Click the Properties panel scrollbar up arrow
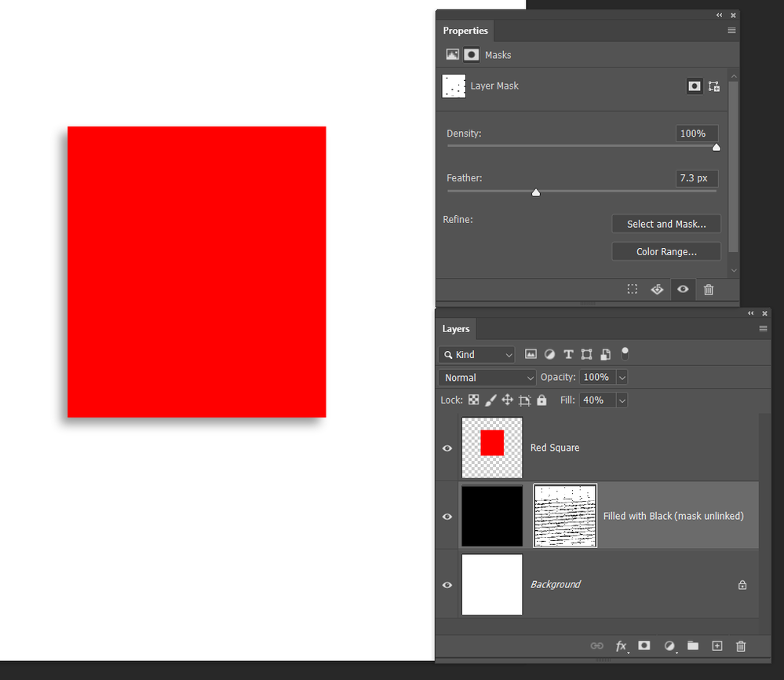Screen dimensions: 784x680 click(734, 76)
